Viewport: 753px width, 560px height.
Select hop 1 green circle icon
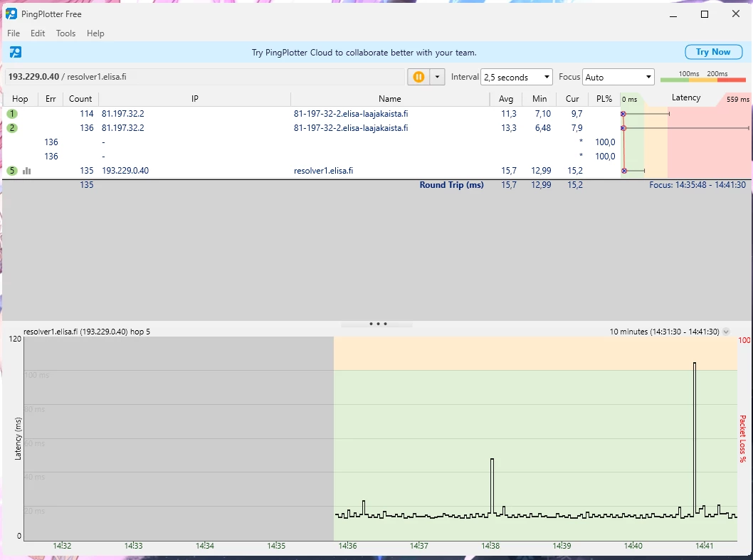pos(12,114)
